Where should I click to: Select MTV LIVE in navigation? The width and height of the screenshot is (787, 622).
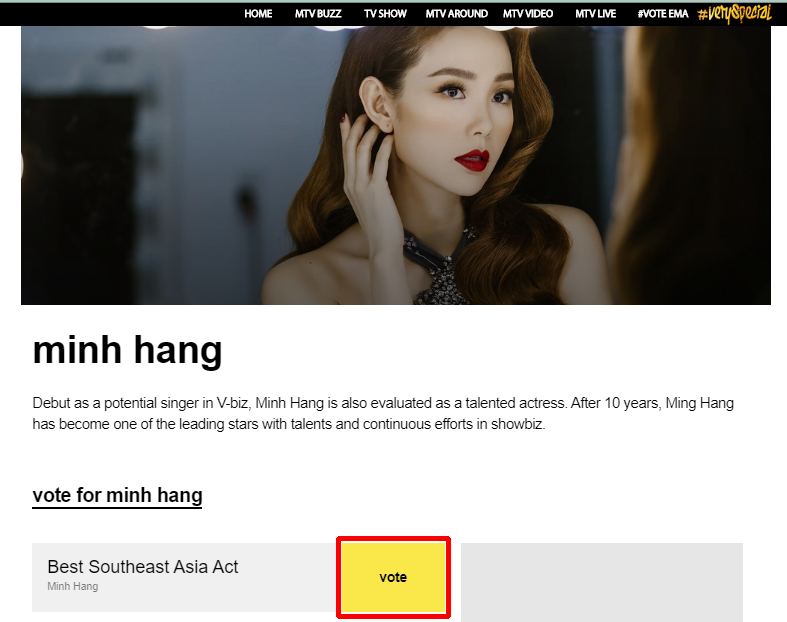[595, 14]
